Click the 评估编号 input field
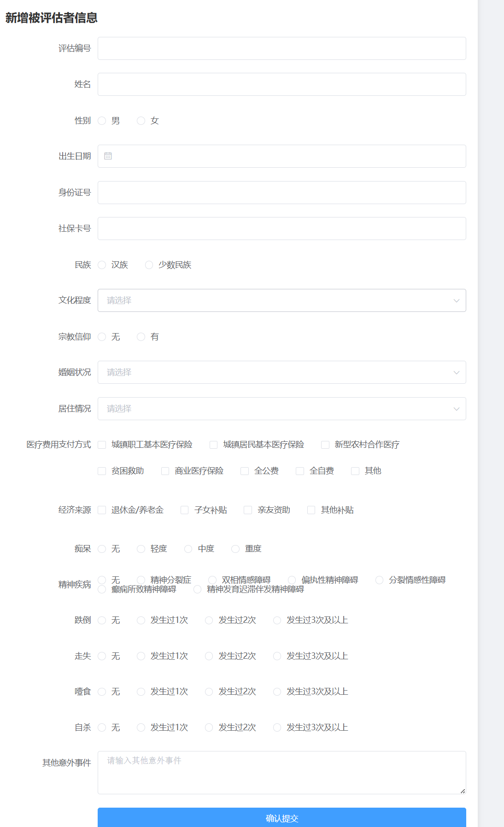The height and width of the screenshot is (827, 504). click(282, 48)
